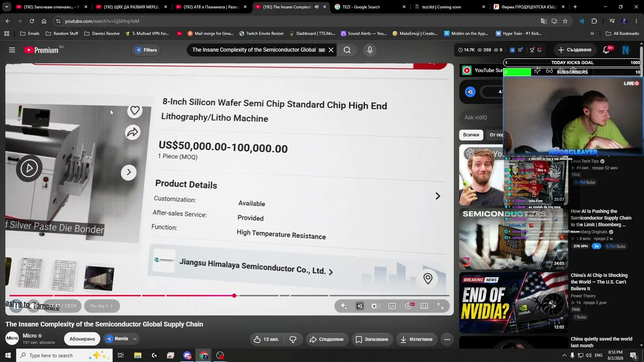This screenshot has height=362, width=644.
Task: Click the vidIQ icon in player controls
Action: click(360, 306)
